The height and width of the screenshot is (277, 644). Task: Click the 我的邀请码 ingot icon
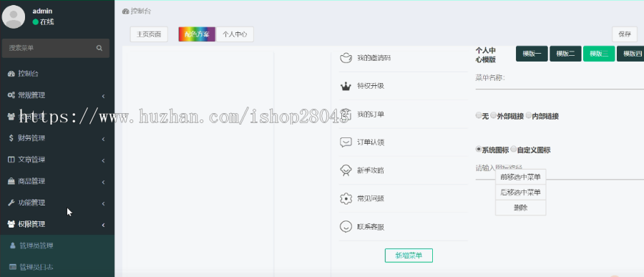pyautogui.click(x=346, y=58)
